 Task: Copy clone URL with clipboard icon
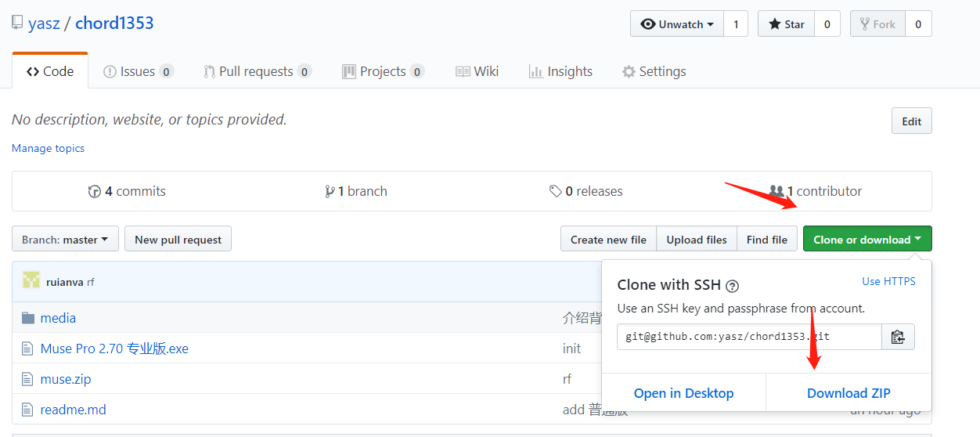click(898, 337)
